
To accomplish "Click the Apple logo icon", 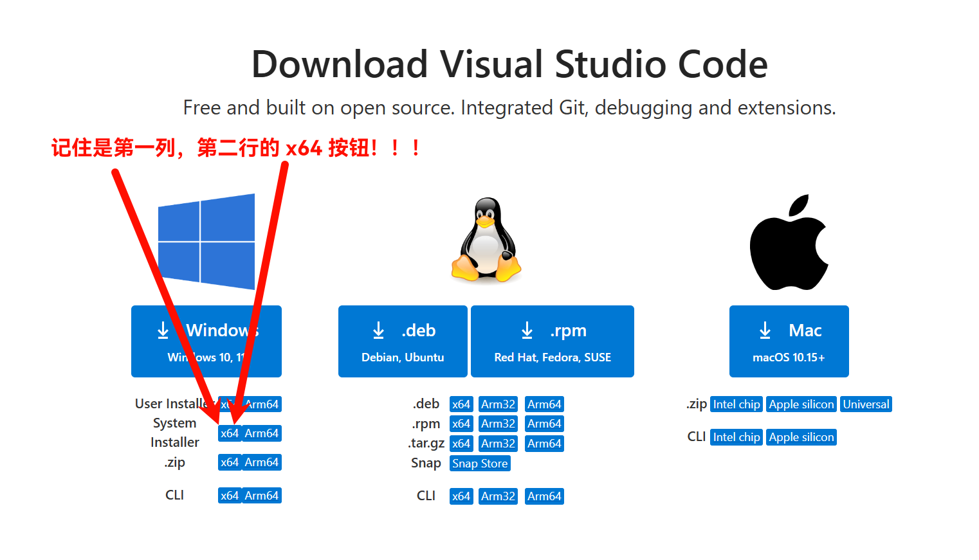I will pyautogui.click(x=789, y=242).
